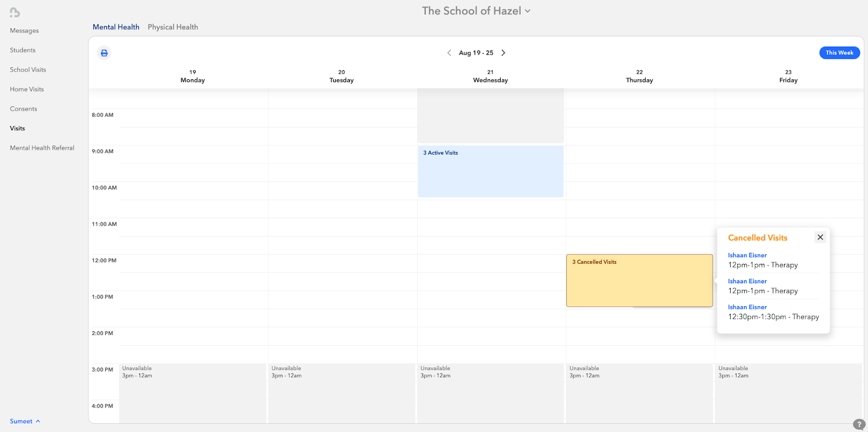The height and width of the screenshot is (432, 868).
Task: Switch to the Physical Health tab
Action: point(173,27)
